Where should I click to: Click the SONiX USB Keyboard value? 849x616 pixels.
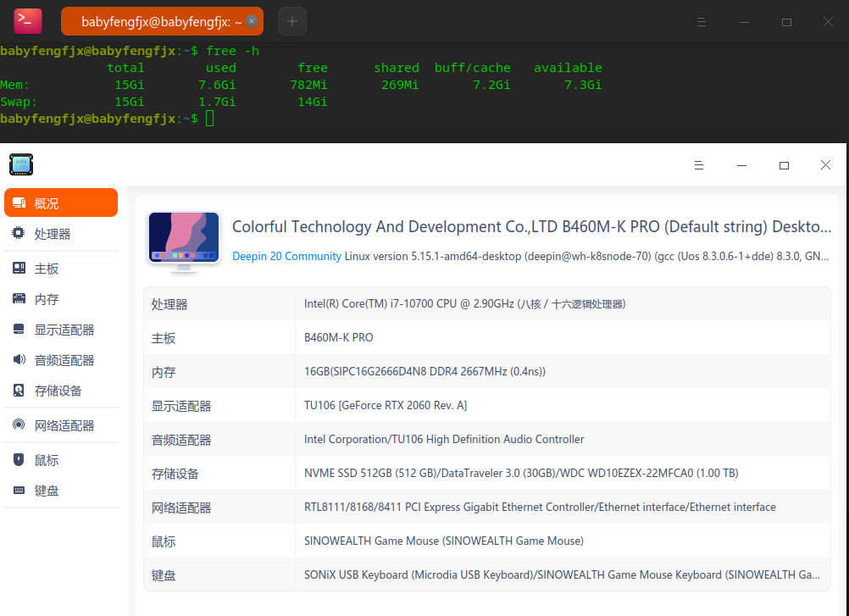coord(562,574)
